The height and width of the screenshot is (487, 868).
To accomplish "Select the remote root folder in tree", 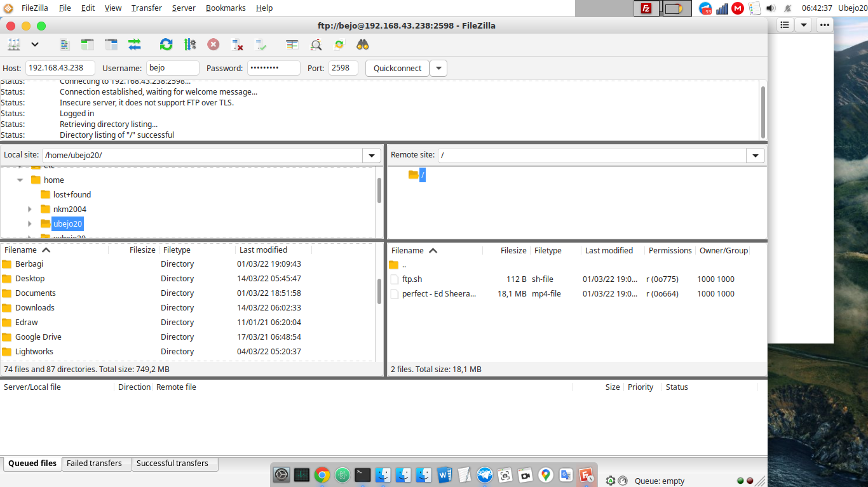I will click(423, 175).
